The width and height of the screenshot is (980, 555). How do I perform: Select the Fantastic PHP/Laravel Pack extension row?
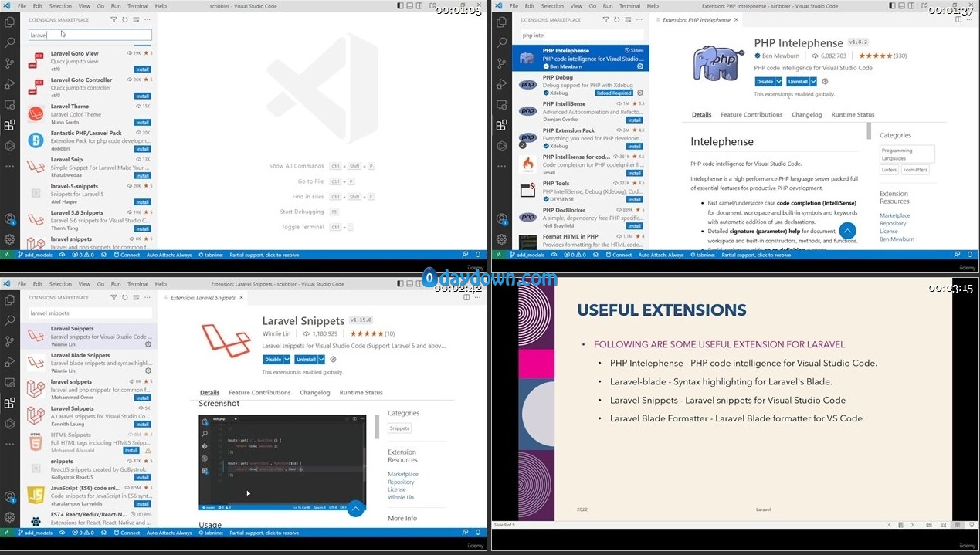click(90, 140)
